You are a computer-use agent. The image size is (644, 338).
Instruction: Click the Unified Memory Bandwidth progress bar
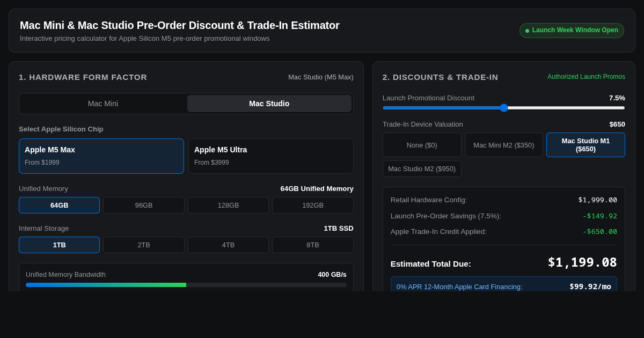(186, 285)
